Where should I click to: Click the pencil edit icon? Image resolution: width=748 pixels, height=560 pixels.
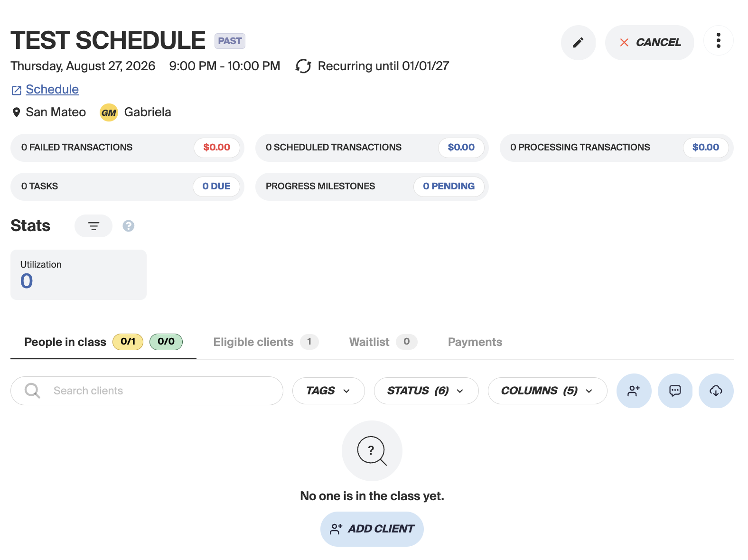[578, 43]
